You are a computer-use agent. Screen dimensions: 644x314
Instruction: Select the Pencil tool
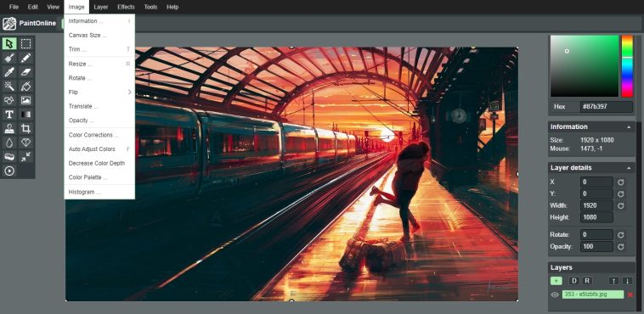coord(25,58)
